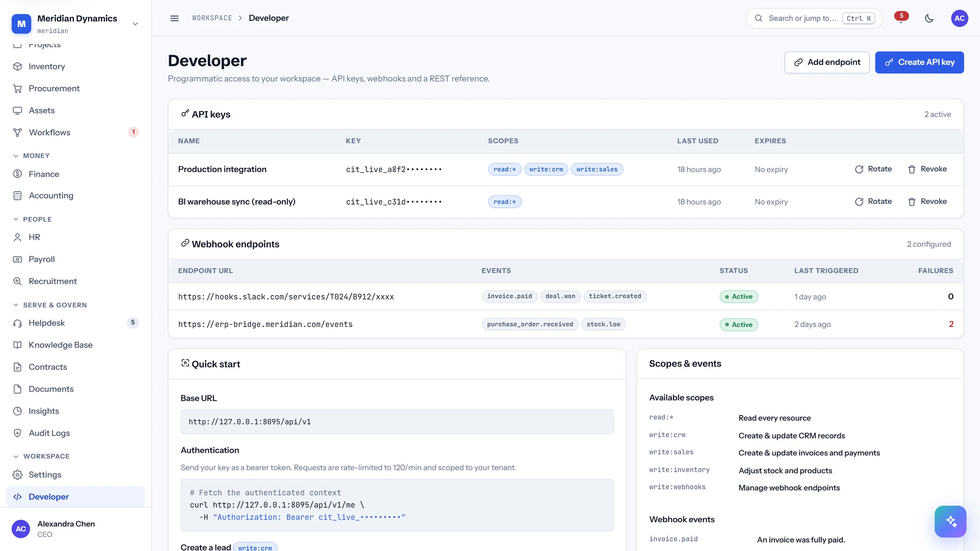
Task: Click the cit_live_c31d masked key
Action: (x=394, y=202)
